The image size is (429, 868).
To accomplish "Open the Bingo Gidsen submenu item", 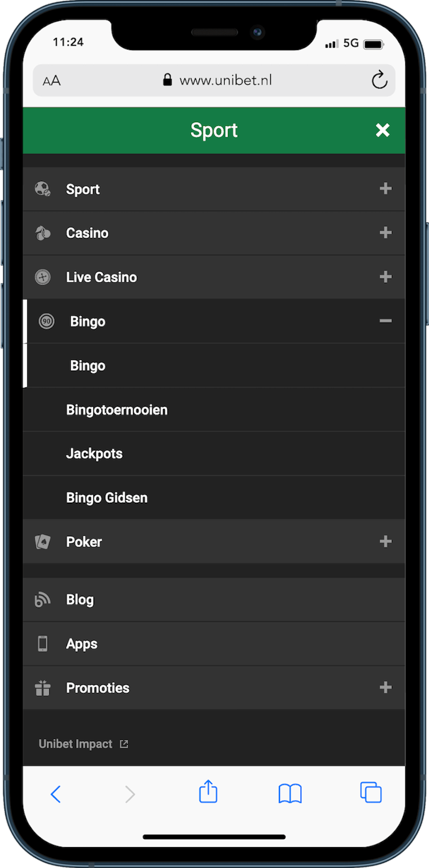I will click(107, 498).
